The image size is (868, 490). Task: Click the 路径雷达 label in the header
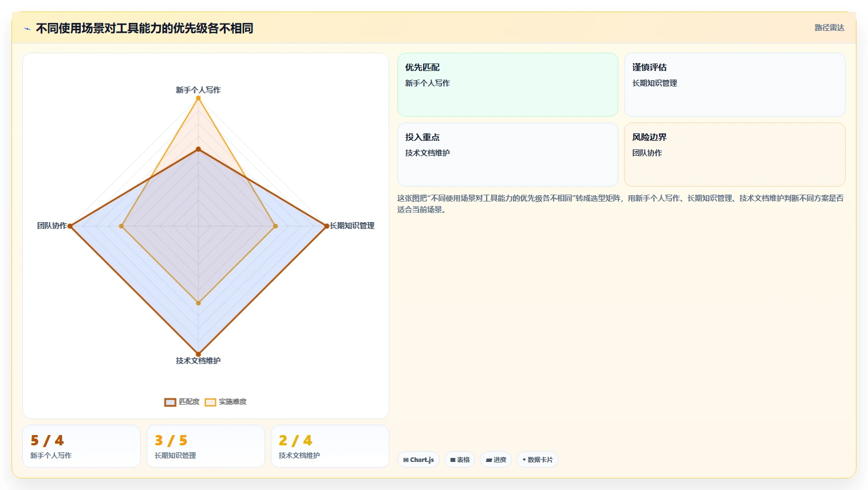click(x=829, y=27)
